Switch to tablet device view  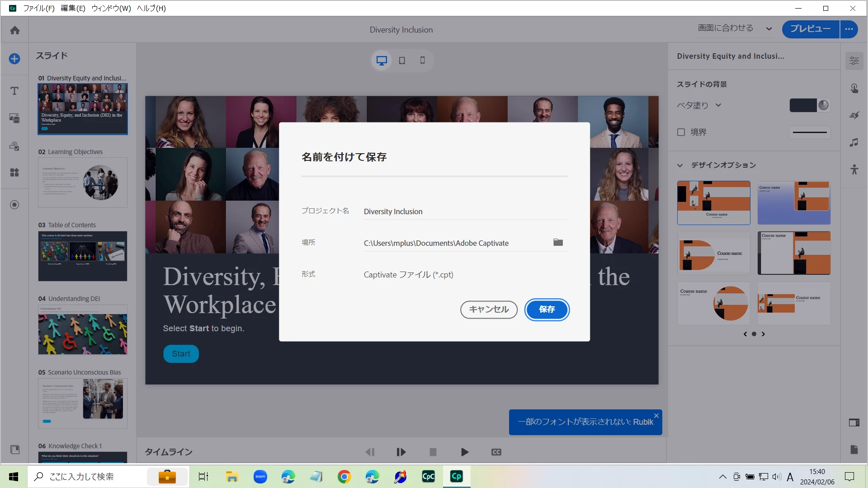point(402,61)
